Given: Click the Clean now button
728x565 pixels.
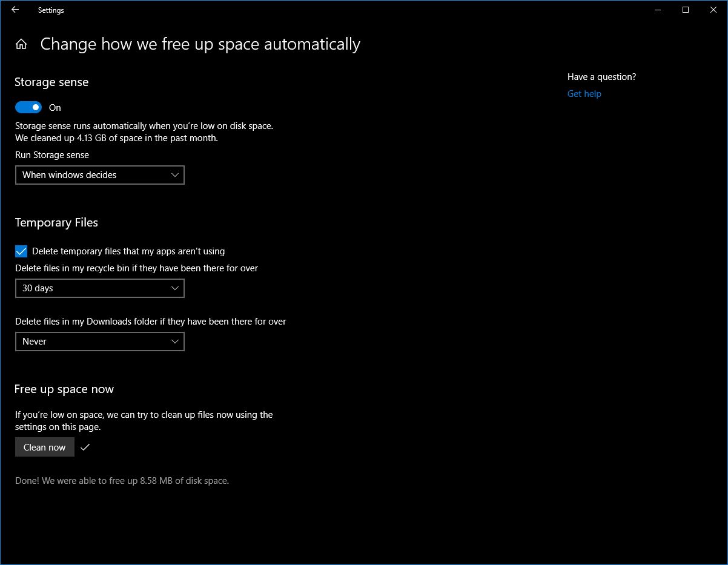Looking at the screenshot, I should pyautogui.click(x=45, y=447).
